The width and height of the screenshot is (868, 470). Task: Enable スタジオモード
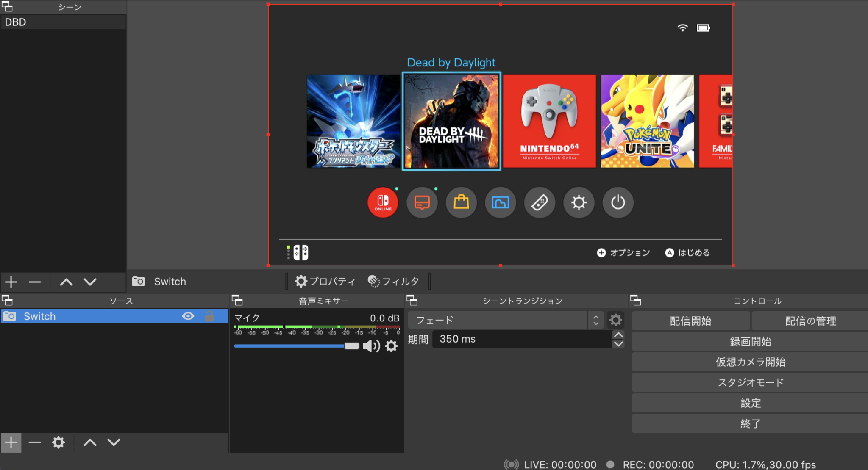(750, 382)
